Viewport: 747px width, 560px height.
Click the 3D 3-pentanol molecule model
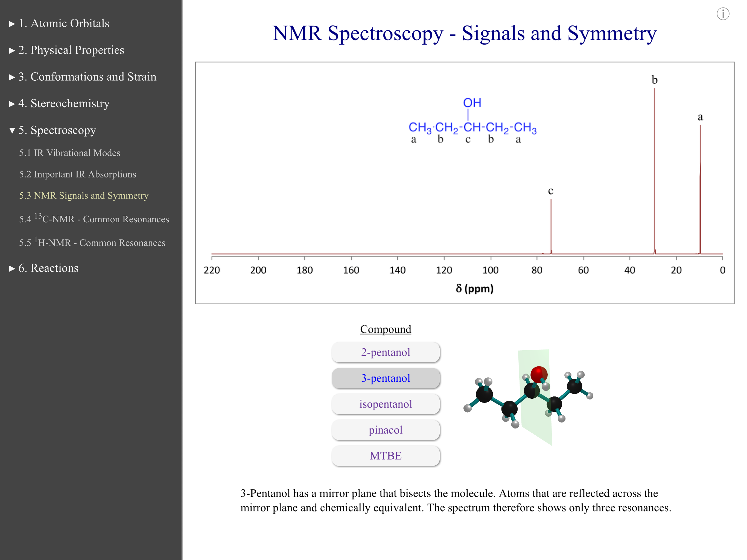tap(529, 398)
